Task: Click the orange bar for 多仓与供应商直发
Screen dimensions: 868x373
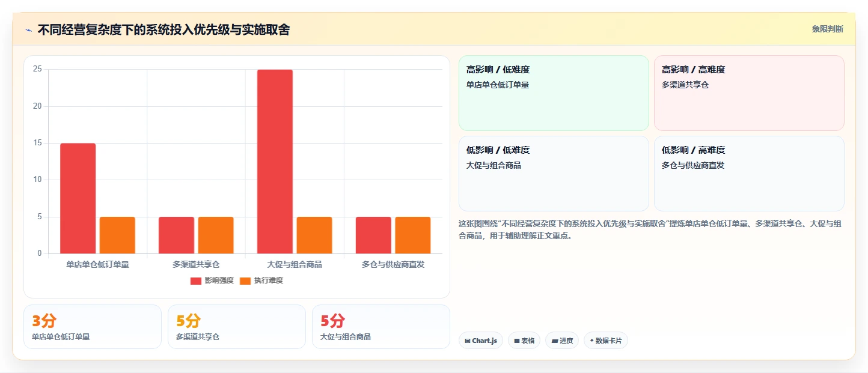Action: pyautogui.click(x=413, y=235)
